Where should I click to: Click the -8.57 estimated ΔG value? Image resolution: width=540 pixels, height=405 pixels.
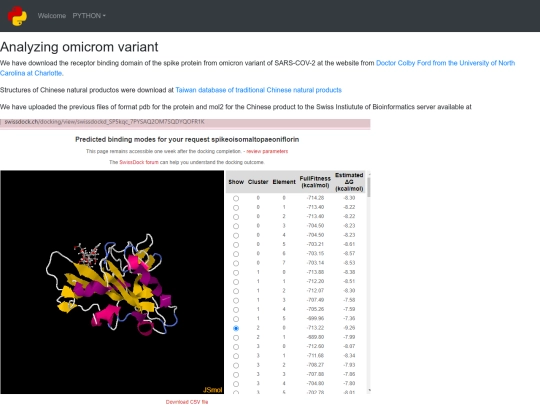(x=349, y=253)
